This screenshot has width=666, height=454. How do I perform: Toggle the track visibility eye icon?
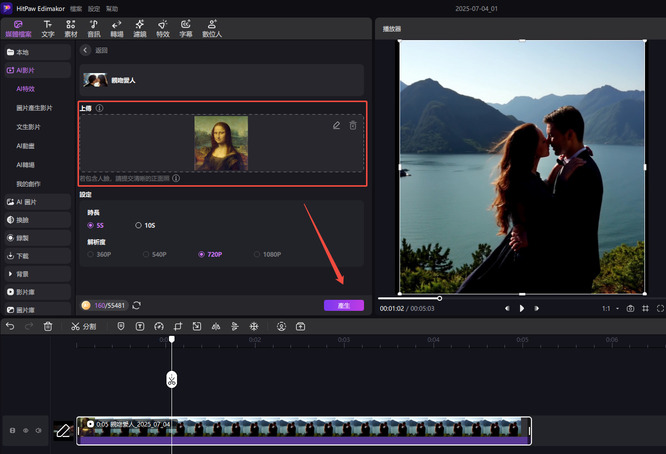(x=25, y=430)
